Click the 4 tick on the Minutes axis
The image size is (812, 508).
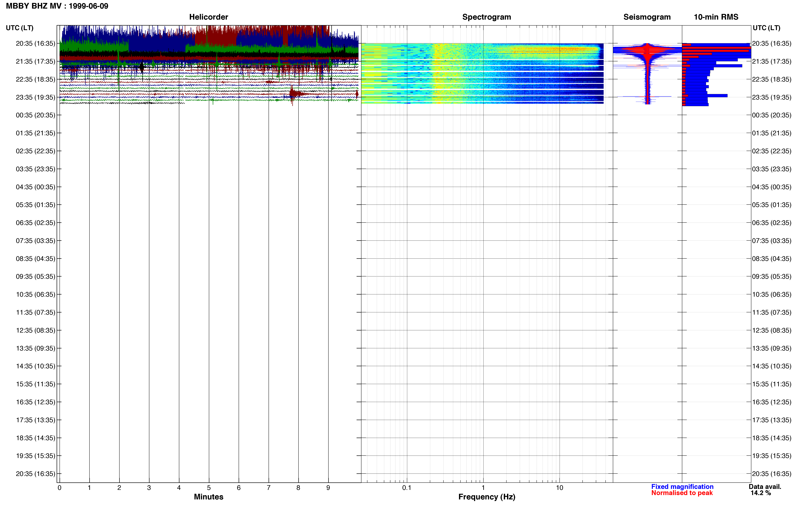click(x=179, y=487)
